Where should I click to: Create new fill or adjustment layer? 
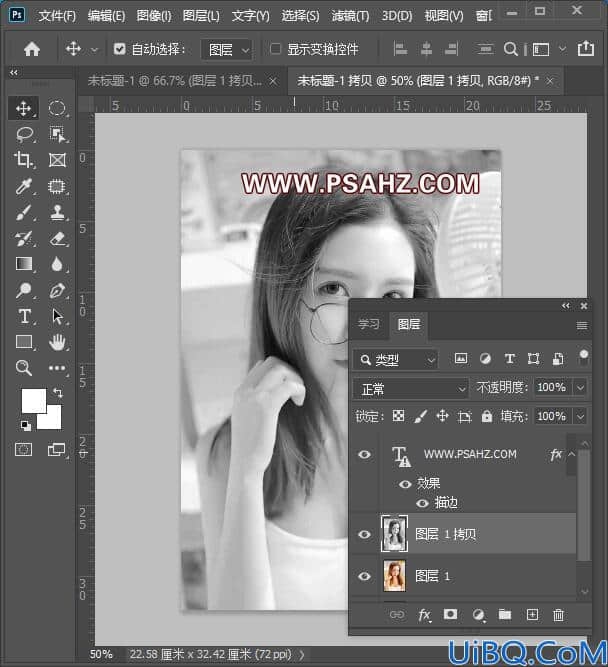478,615
